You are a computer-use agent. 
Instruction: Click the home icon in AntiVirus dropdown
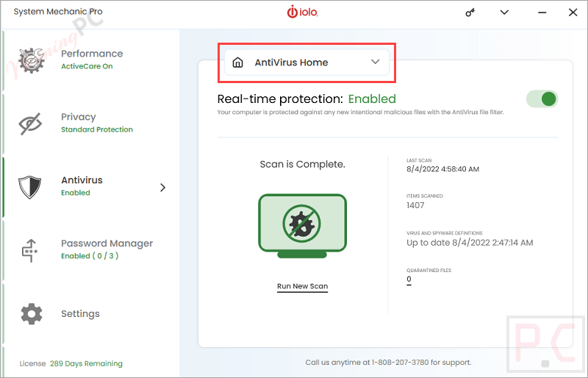click(237, 63)
